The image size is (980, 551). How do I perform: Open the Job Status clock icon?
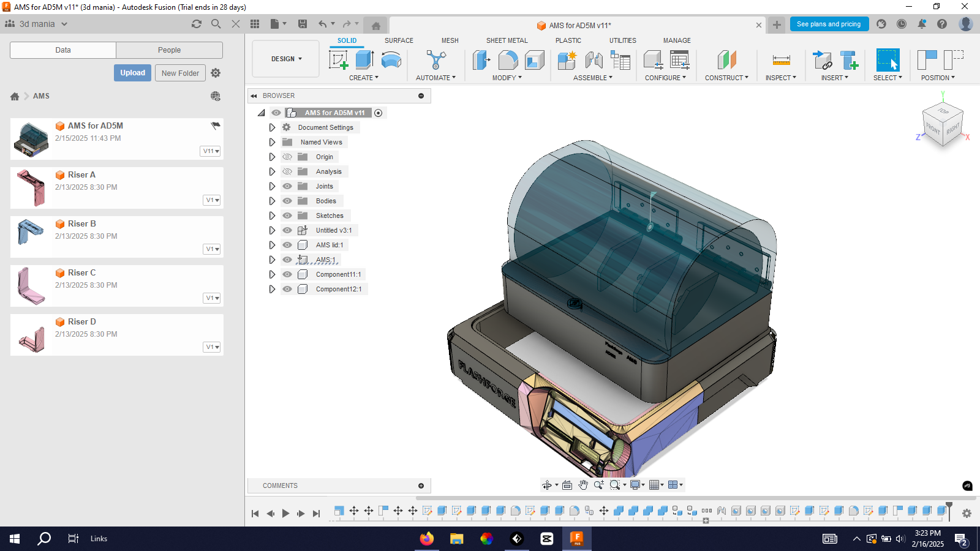tap(902, 24)
